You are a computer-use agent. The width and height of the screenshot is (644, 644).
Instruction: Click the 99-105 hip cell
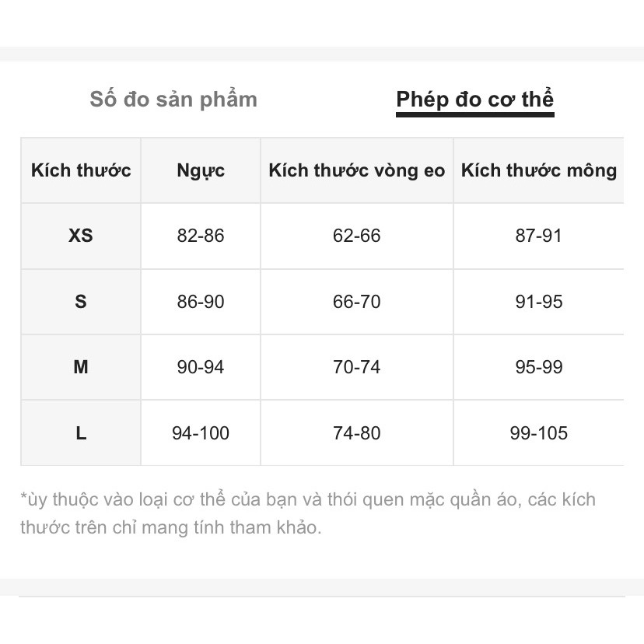click(x=538, y=433)
